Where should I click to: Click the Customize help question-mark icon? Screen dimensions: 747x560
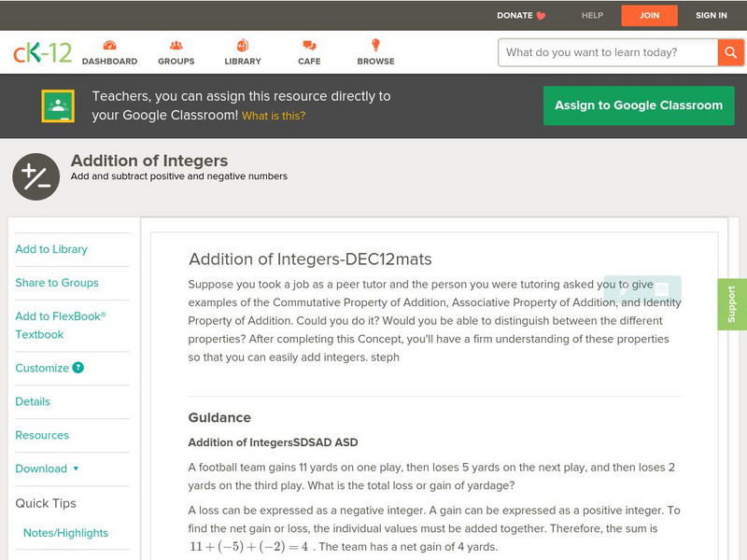tap(78, 368)
